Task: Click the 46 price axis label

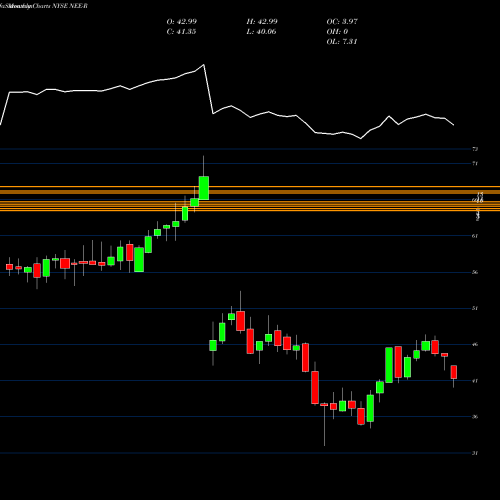Action: (475, 344)
